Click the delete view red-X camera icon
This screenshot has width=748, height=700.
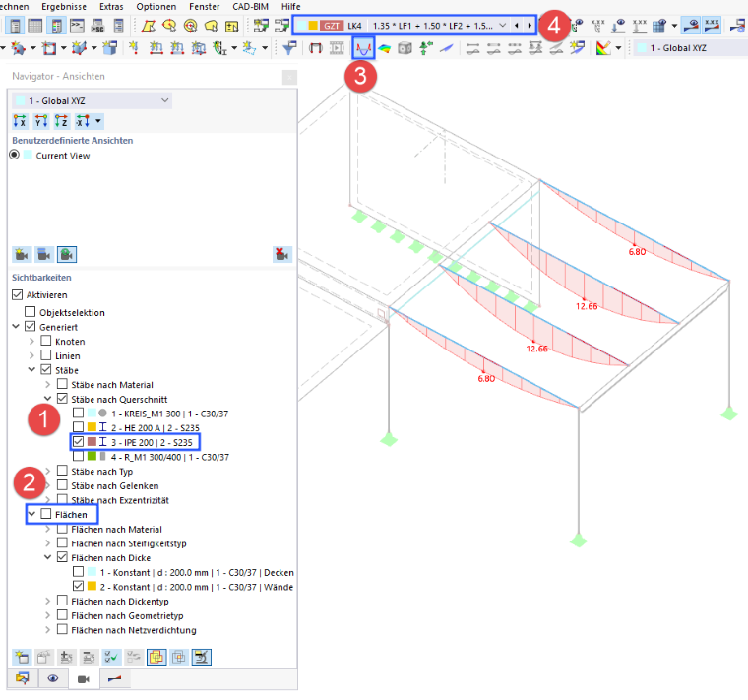[x=281, y=254]
